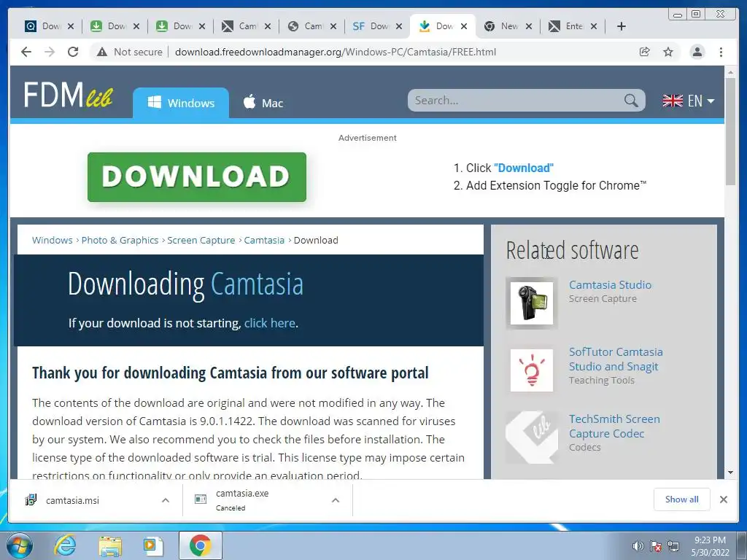Click the green DOWNLOAD advertisement button
Image resolution: width=747 pixels, height=560 pixels.
(x=197, y=177)
